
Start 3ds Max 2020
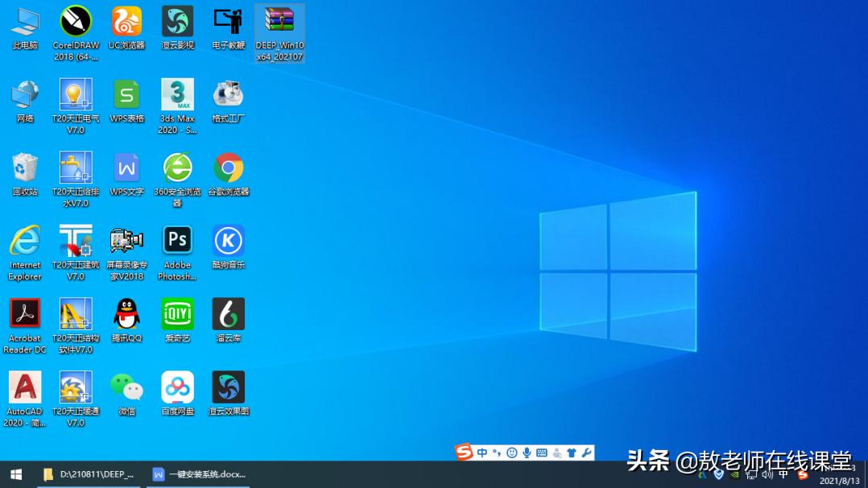(x=176, y=95)
